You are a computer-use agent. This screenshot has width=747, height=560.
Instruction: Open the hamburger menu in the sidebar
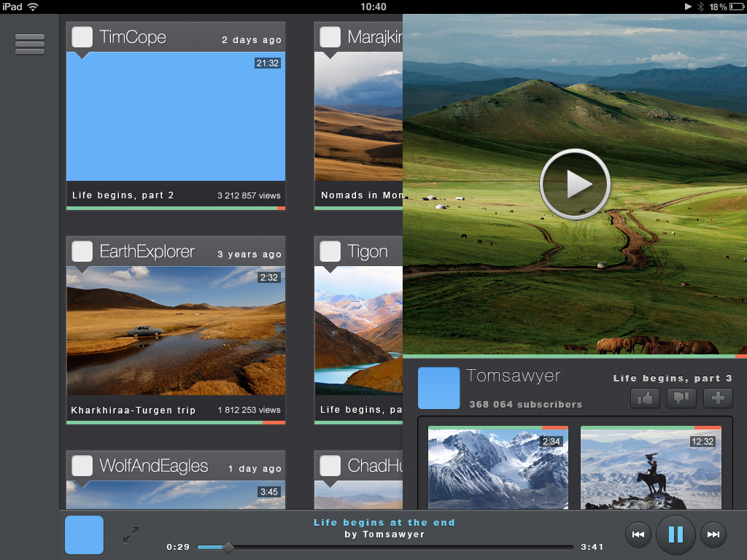pos(29,44)
